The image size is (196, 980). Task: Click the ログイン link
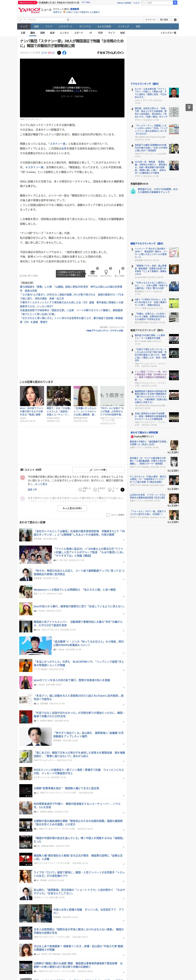[57, 12]
